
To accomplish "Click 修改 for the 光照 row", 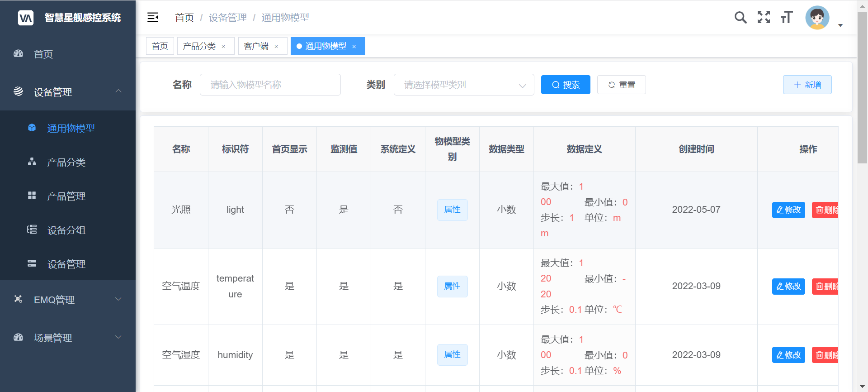I will (788, 210).
